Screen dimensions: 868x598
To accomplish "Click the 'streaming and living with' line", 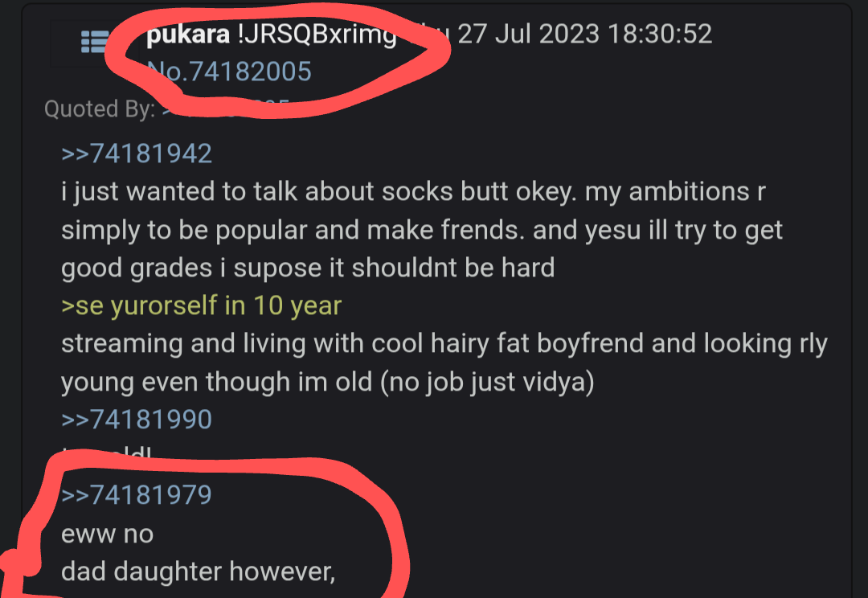I will click(444, 344).
